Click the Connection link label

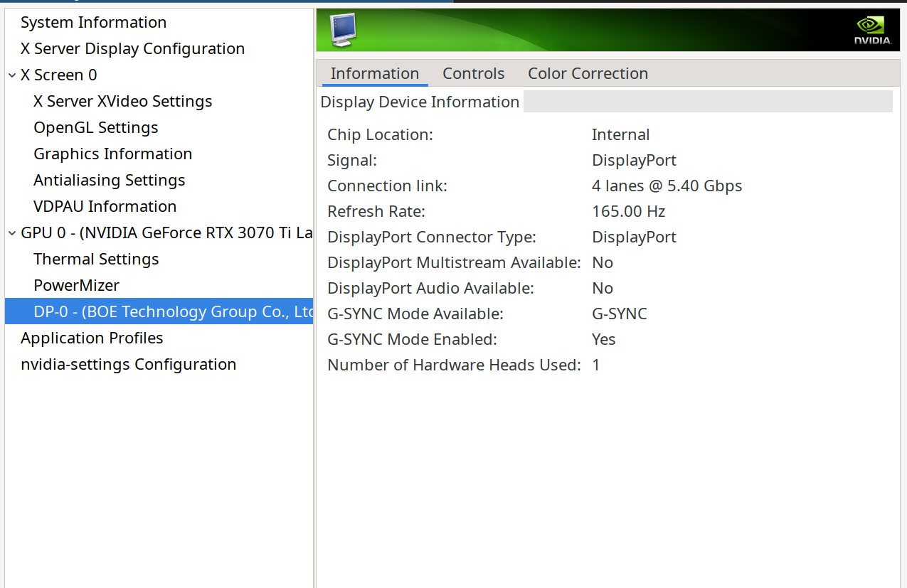[x=387, y=186]
